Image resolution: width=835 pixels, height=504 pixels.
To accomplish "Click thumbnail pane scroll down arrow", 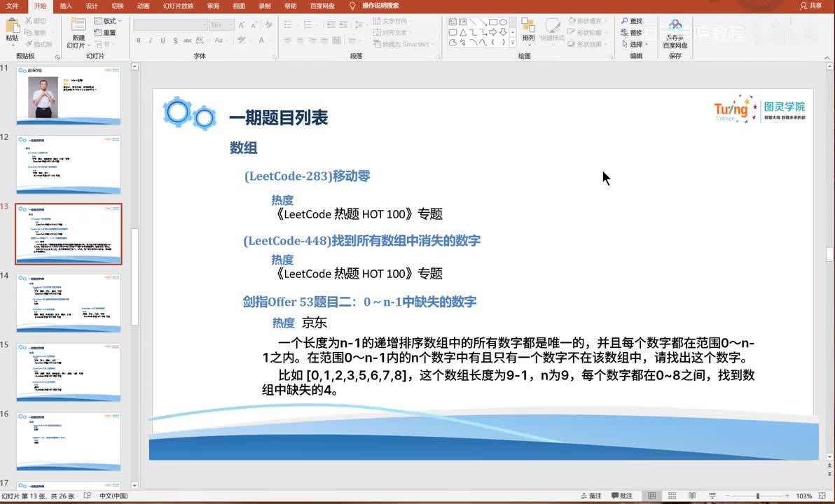I will click(x=134, y=485).
